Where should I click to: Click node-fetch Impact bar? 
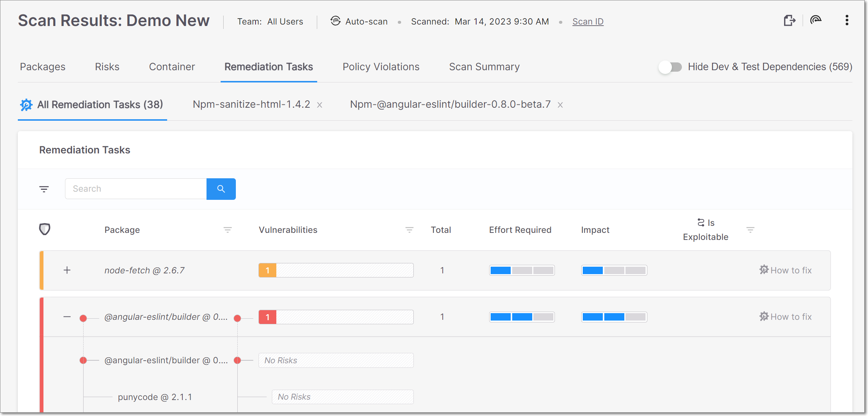614,270
